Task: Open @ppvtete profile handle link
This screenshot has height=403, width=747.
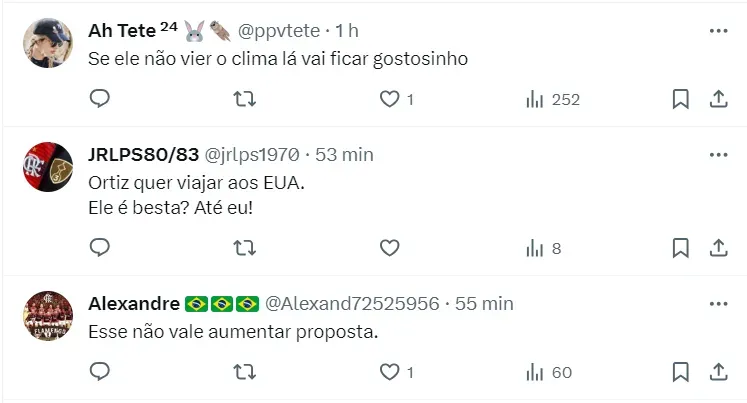Action: (x=279, y=31)
